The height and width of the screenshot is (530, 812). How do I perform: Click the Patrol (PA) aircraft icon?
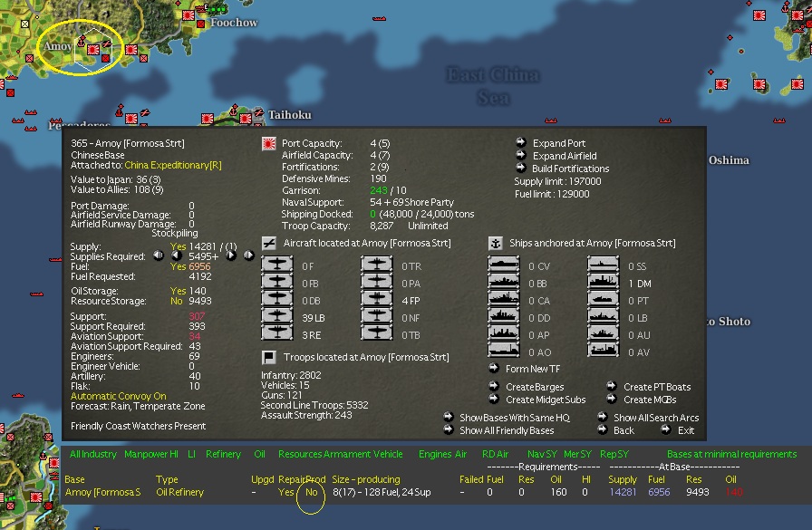tap(376, 282)
